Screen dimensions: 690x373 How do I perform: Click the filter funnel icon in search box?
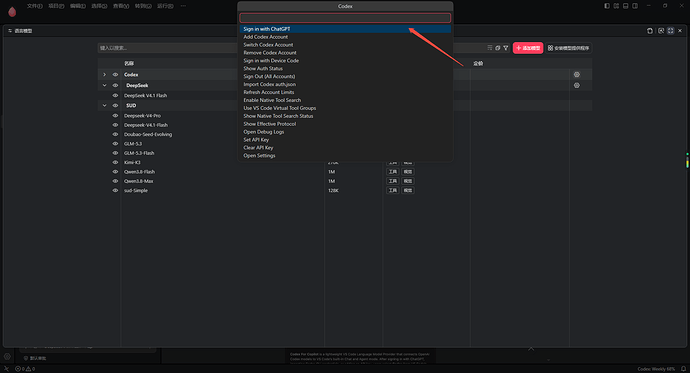(506, 48)
